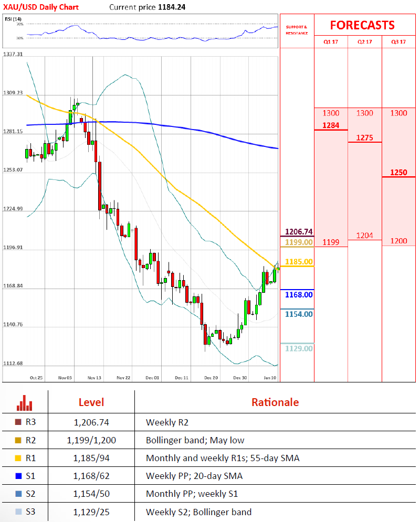Click the Support & Resistance column label
Screen dimensions: 420x522
[x=297, y=30]
